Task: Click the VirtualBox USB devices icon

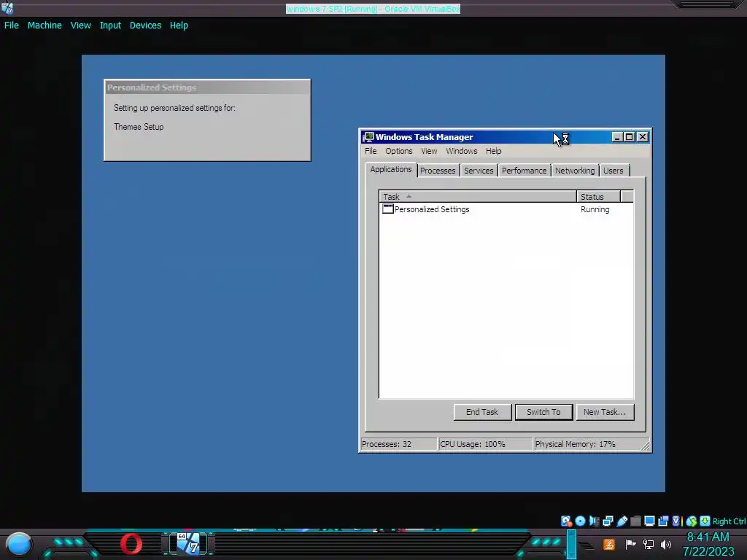Action: tap(622, 521)
